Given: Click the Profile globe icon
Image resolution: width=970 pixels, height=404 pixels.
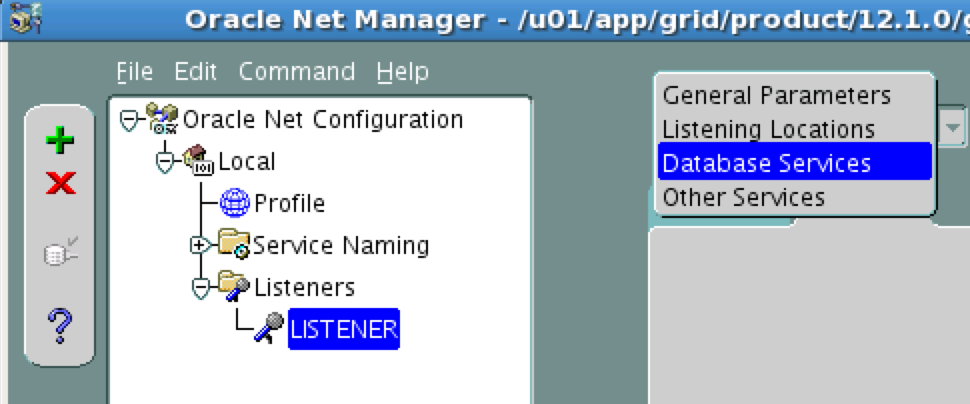Looking at the screenshot, I should pyautogui.click(x=235, y=202).
